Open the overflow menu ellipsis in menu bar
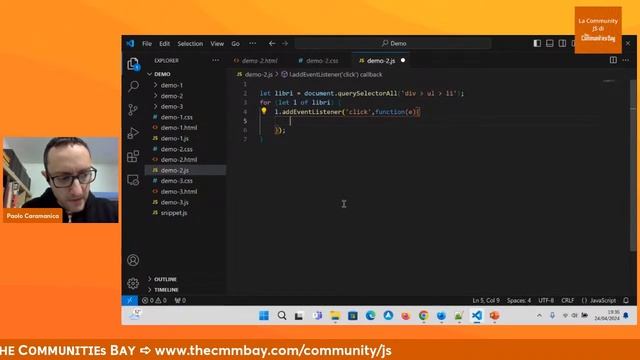640x360 pixels. (x=253, y=43)
